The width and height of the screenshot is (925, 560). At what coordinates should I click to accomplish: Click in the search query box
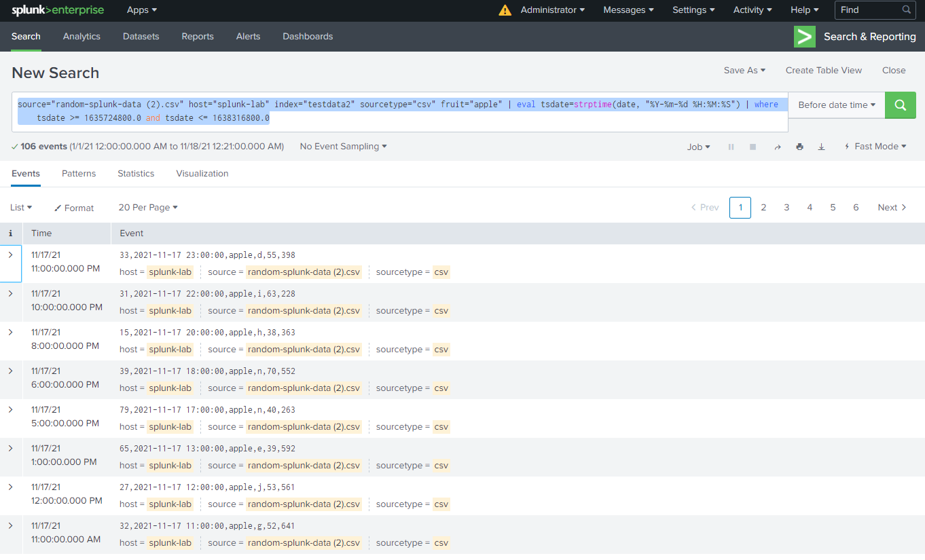tap(400, 112)
